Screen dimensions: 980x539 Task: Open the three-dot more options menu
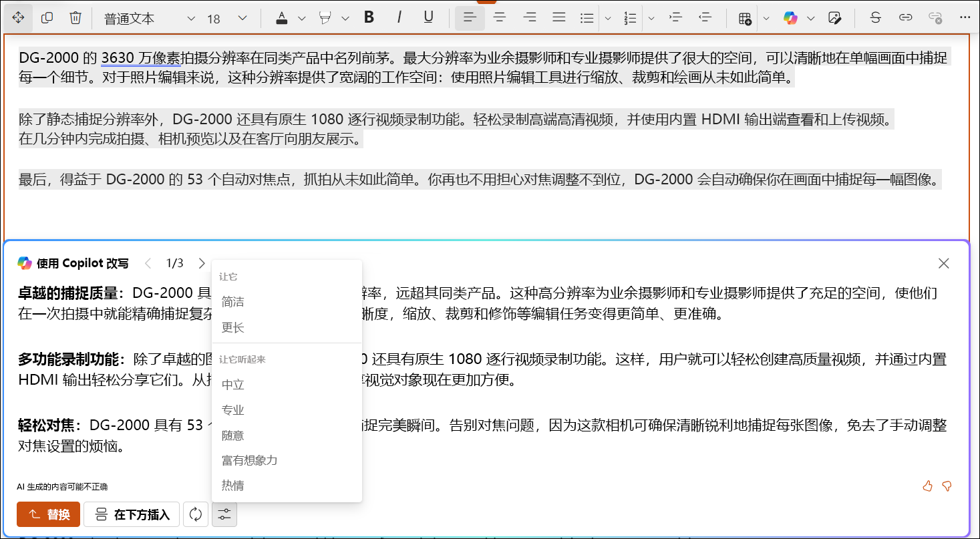[x=964, y=18]
